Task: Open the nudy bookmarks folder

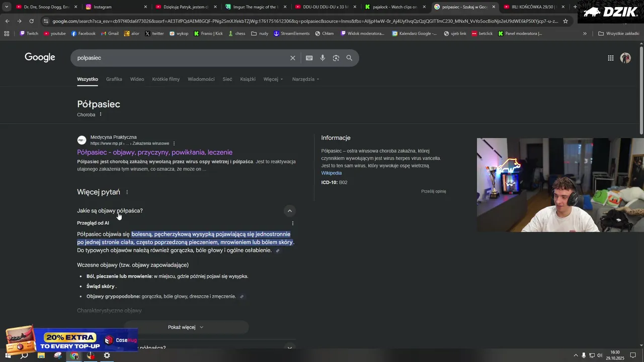Action: 260,34
